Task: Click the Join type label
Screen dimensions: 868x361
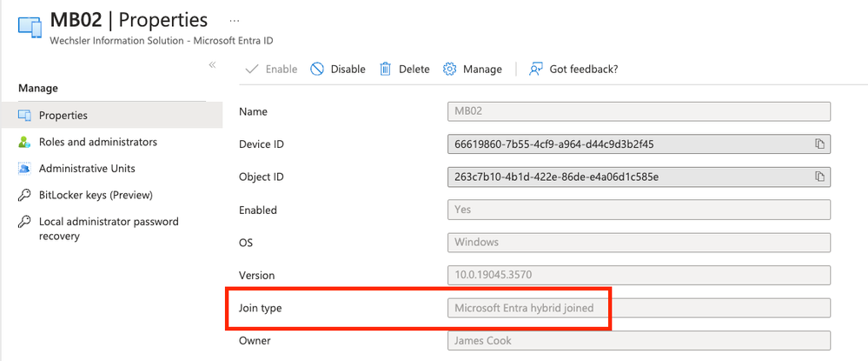Action: click(x=260, y=308)
